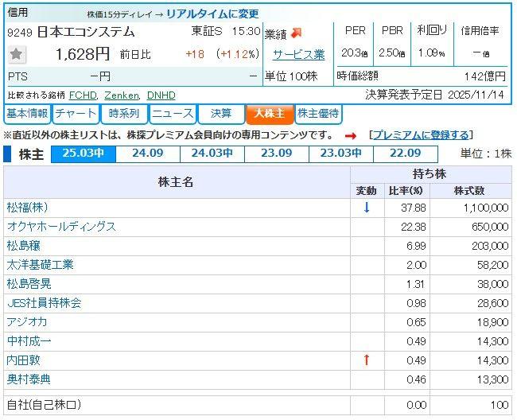Select the 24.03中 period tab
This screenshot has width=517, height=420.
212,154
